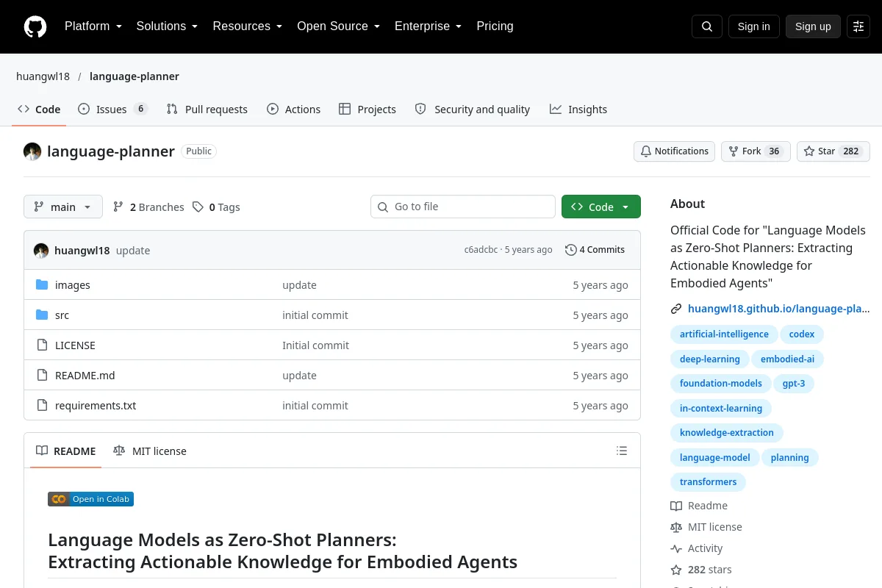Screen dimensions: 882x588
Task: Click the Open in Colab badge
Action: pos(90,499)
